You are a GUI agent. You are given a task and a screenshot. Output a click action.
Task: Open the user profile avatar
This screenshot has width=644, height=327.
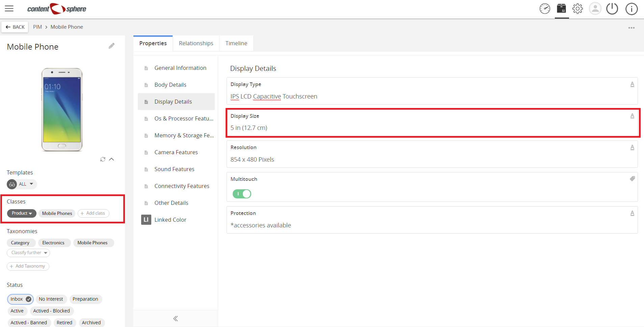pos(595,9)
